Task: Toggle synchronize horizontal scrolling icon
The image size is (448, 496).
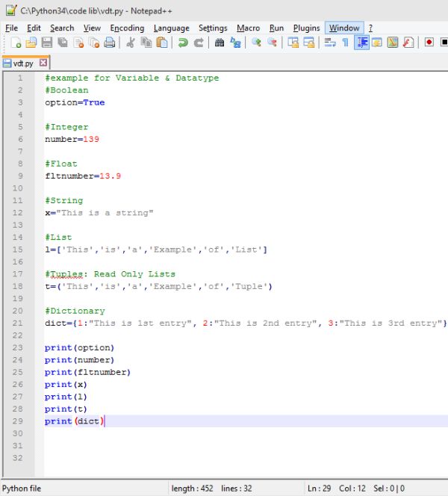Action: pyautogui.click(x=308, y=42)
